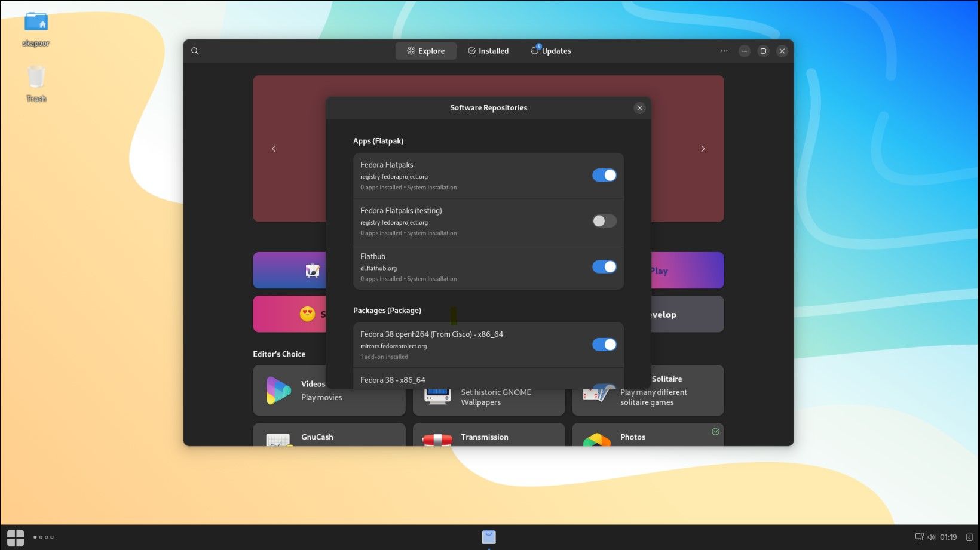Viewport: 980px width, 550px height.
Task: Toggle the Fedora 38 openh264 repository
Action: [604, 345]
